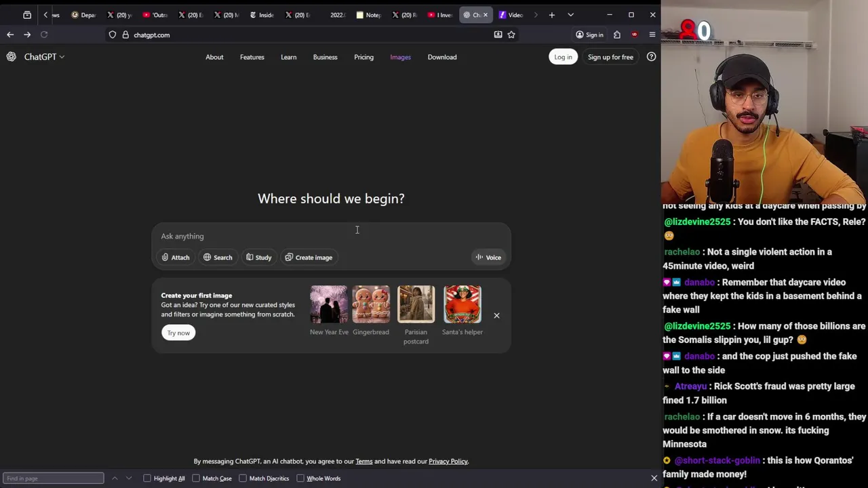Open the About menu item
The width and height of the screenshot is (868, 488).
click(x=214, y=57)
